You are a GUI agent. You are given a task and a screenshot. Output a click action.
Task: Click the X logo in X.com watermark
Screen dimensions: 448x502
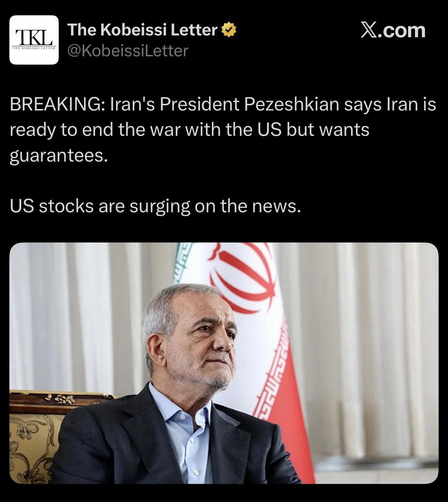tap(368, 30)
